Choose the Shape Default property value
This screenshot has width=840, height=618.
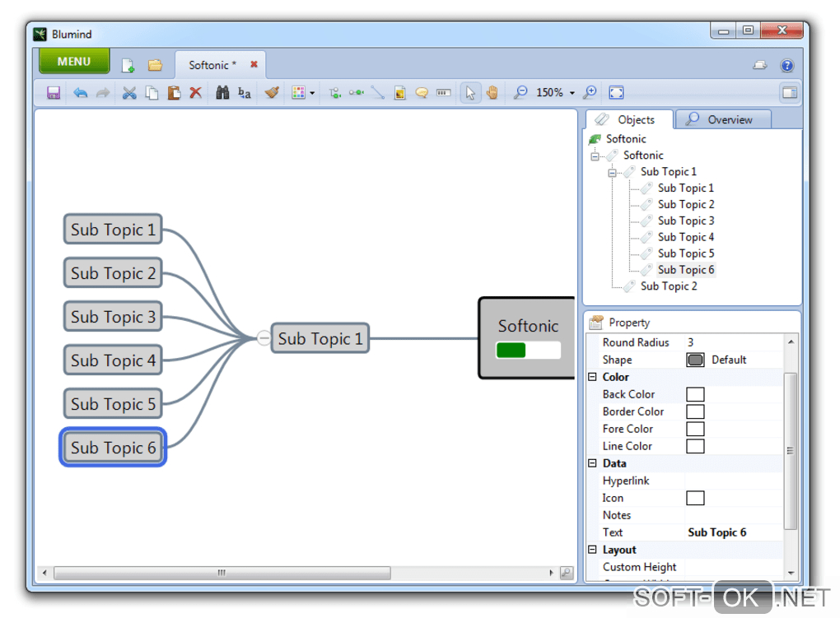point(734,360)
